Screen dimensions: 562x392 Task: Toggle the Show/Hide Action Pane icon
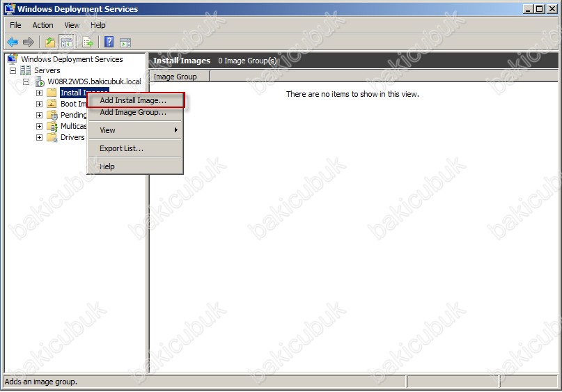click(x=125, y=42)
